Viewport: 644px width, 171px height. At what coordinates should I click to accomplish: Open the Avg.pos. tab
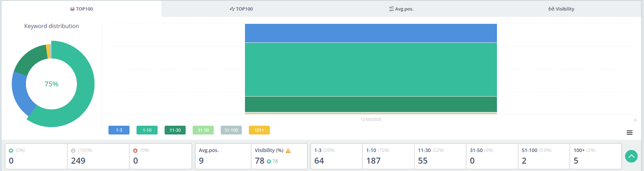coord(401,9)
